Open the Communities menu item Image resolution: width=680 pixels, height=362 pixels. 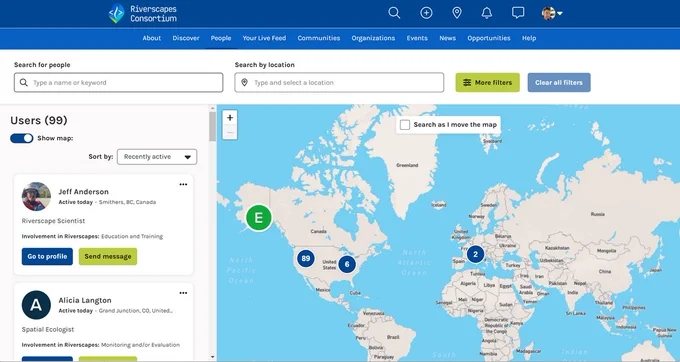[x=319, y=38]
